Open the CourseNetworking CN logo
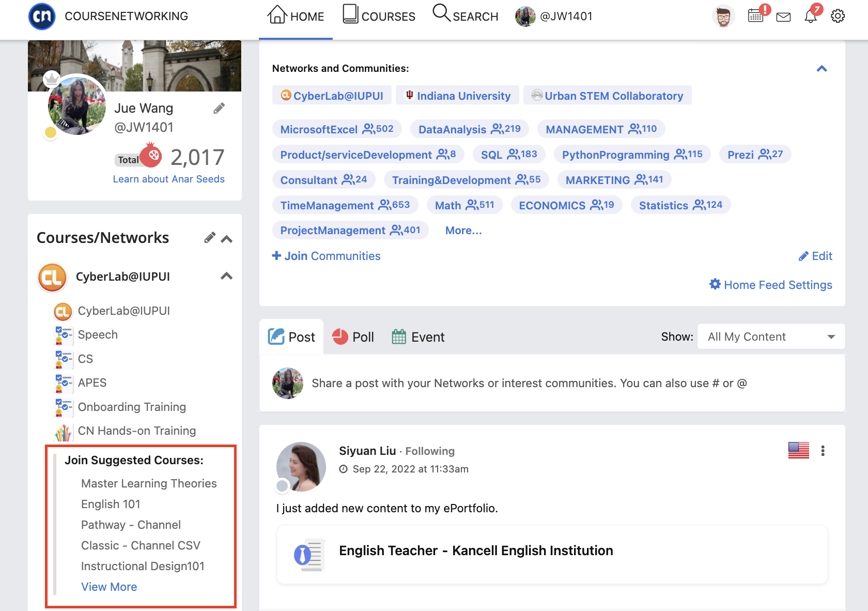Screen dimensions: 868x611 click(x=42, y=16)
